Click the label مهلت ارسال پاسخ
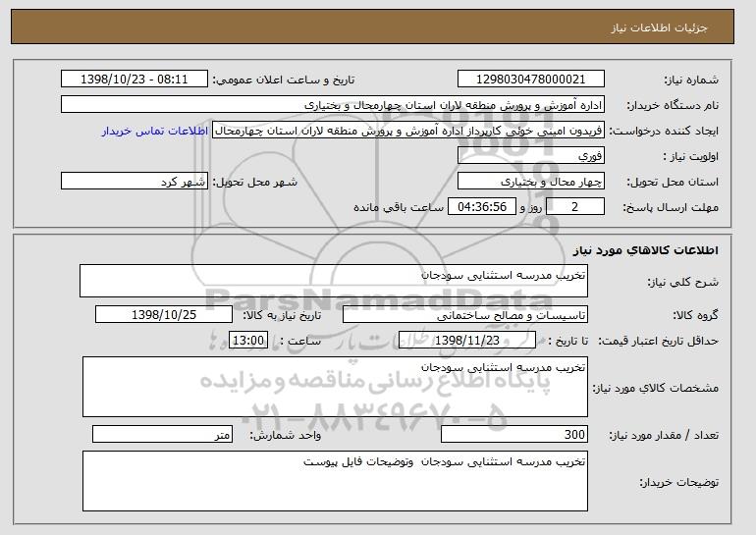This screenshot has width=756, height=535. point(671,207)
